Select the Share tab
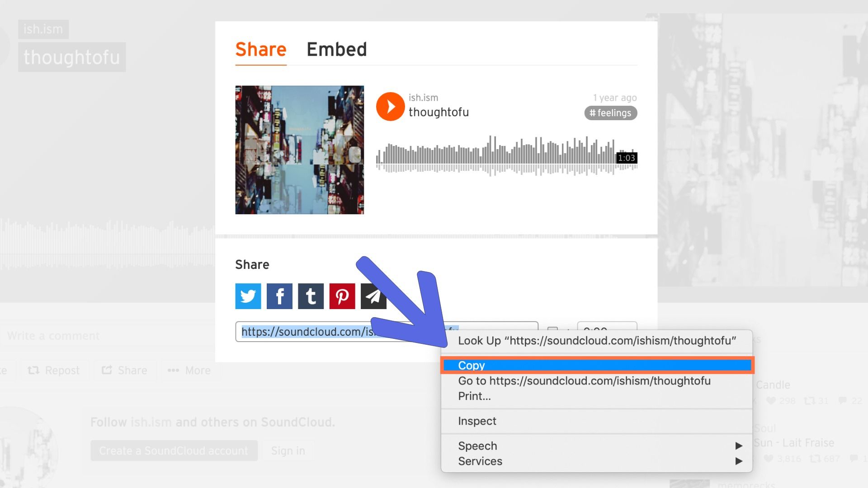The width and height of the screenshot is (868, 488). pos(260,51)
